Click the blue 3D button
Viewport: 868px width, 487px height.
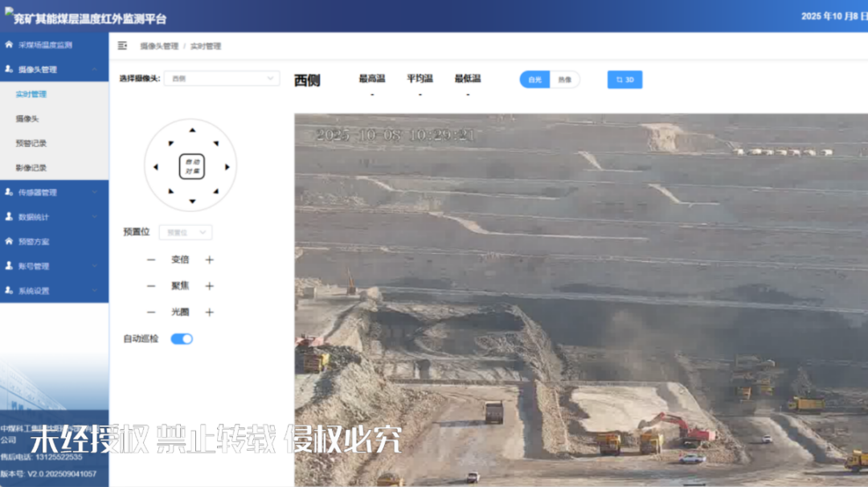[624, 80]
